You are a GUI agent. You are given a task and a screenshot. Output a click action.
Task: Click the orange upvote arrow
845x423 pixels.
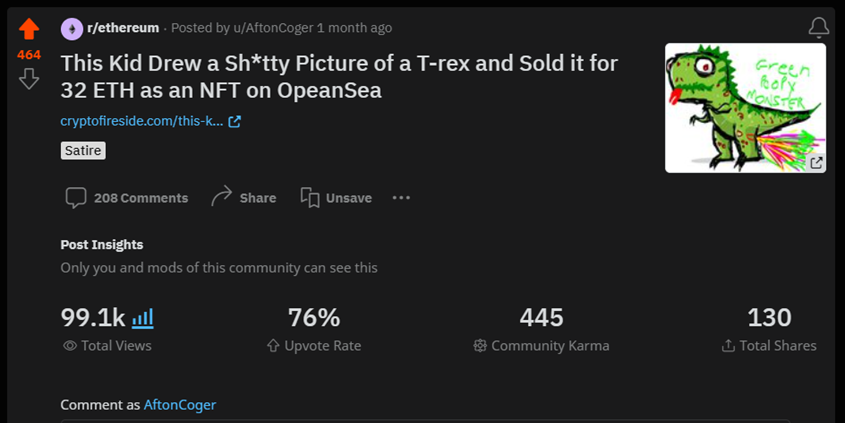point(29,29)
